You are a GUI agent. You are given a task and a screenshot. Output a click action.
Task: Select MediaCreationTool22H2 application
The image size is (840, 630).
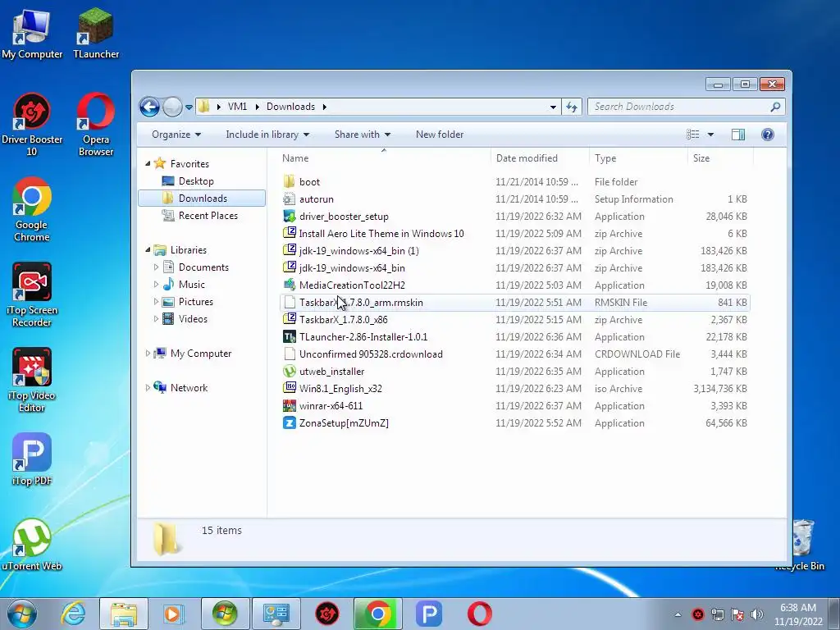514,285
